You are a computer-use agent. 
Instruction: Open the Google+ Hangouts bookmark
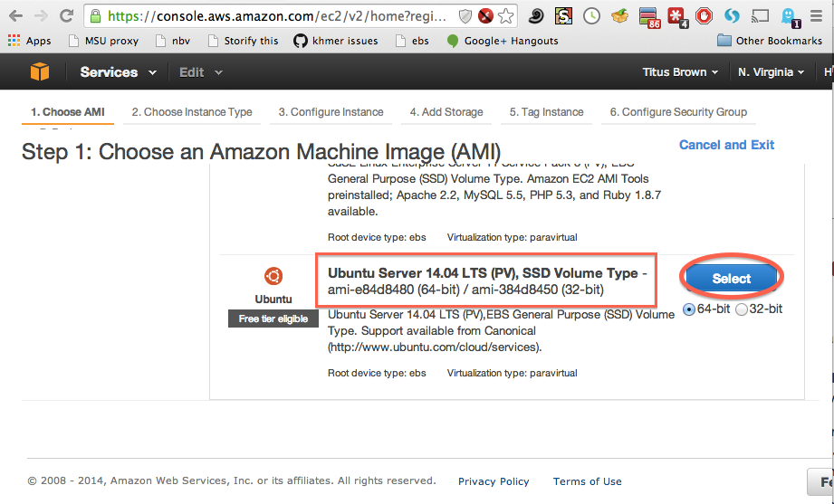click(502, 41)
